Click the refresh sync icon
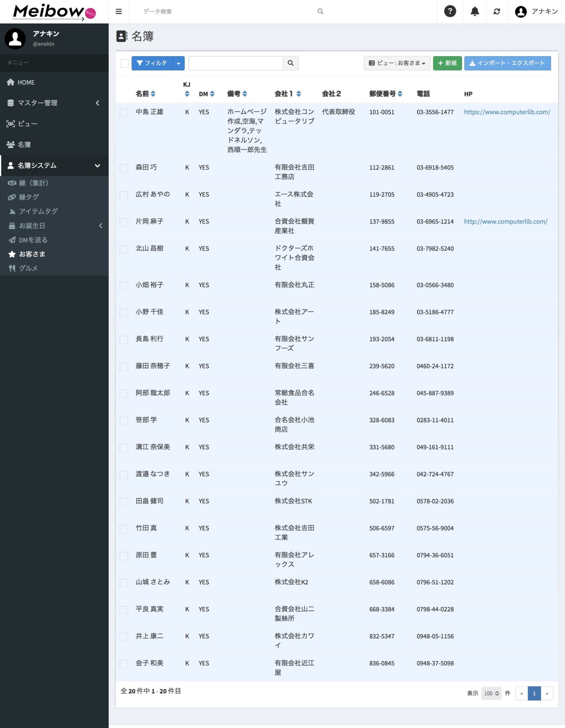Image resolution: width=565 pixels, height=728 pixels. (496, 12)
